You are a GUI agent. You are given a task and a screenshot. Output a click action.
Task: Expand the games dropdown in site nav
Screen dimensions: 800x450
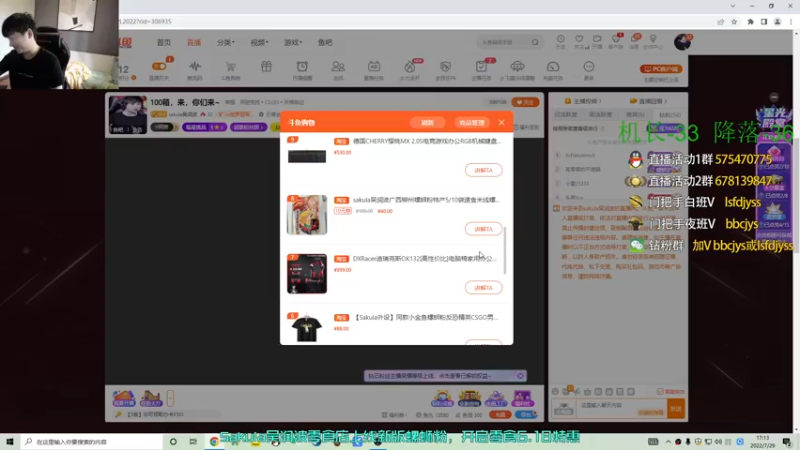click(293, 42)
